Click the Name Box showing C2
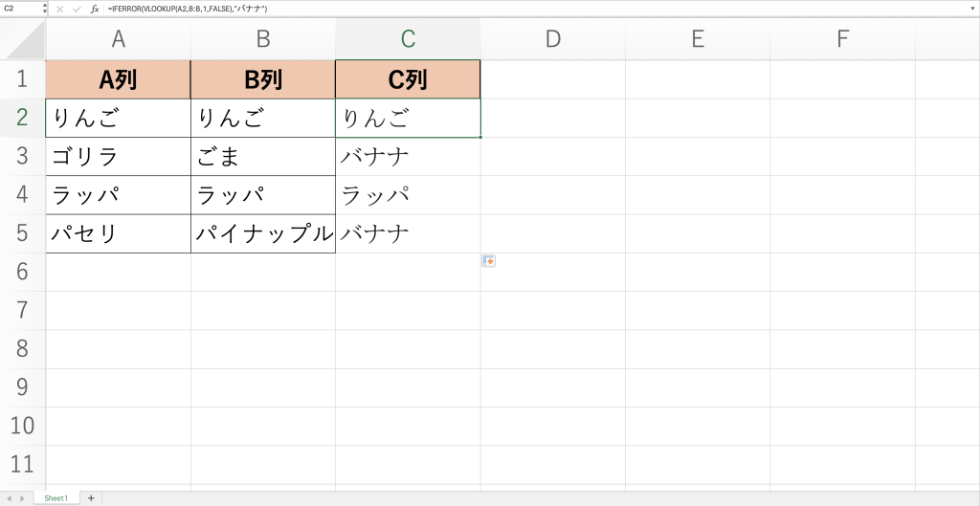 [x=19, y=8]
